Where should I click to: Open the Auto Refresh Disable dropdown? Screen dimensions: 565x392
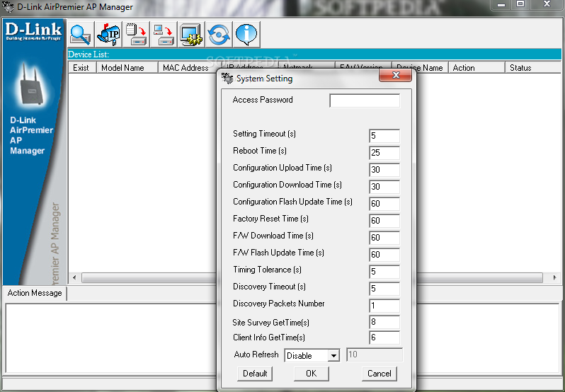(x=312, y=356)
